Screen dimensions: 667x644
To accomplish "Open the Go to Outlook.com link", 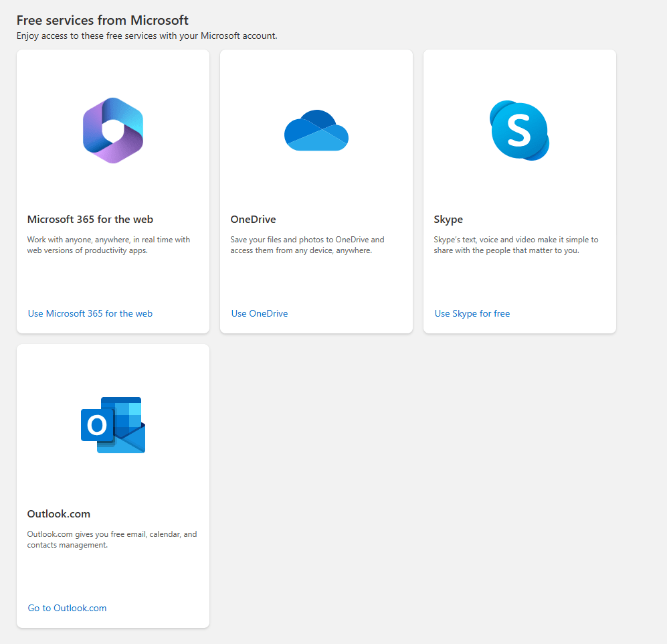I will point(67,608).
